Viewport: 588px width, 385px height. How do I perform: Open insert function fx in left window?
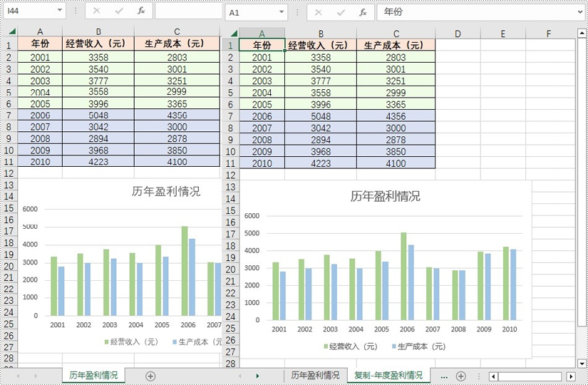coord(141,11)
